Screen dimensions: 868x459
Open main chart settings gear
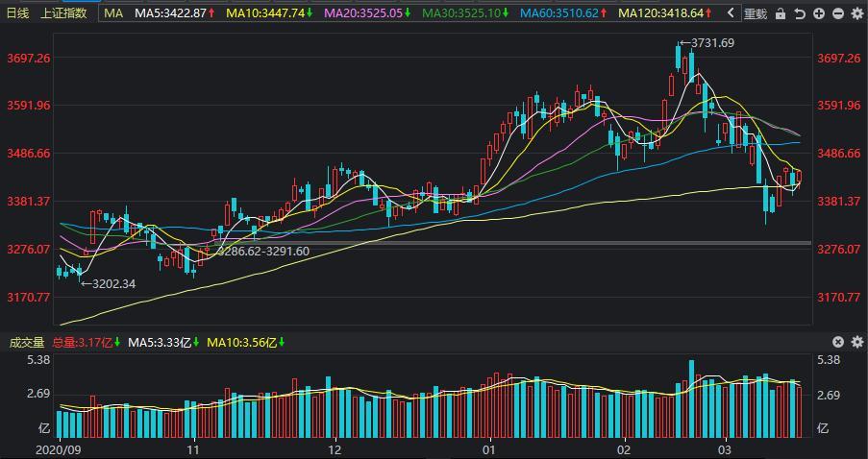point(856,13)
